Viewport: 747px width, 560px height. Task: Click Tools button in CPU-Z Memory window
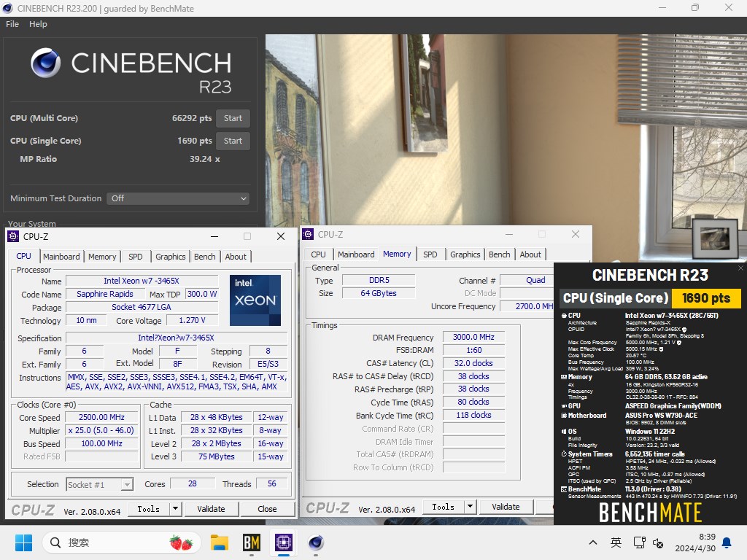point(443,507)
